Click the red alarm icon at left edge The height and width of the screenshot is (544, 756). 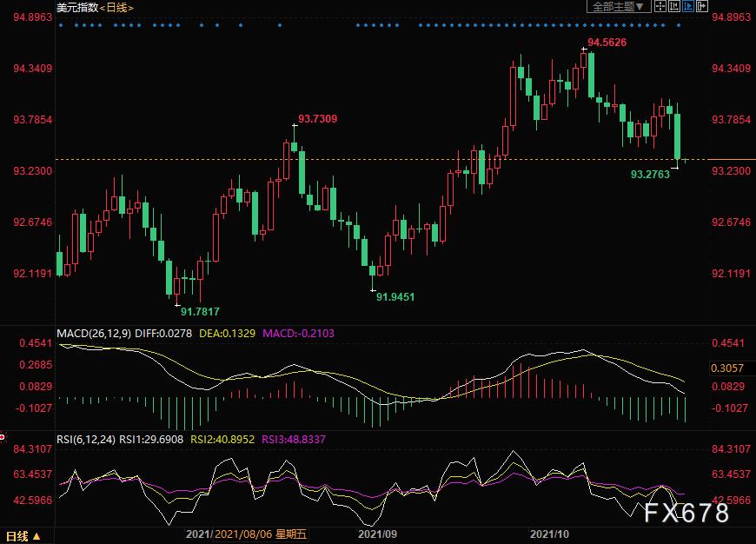pos(3,437)
